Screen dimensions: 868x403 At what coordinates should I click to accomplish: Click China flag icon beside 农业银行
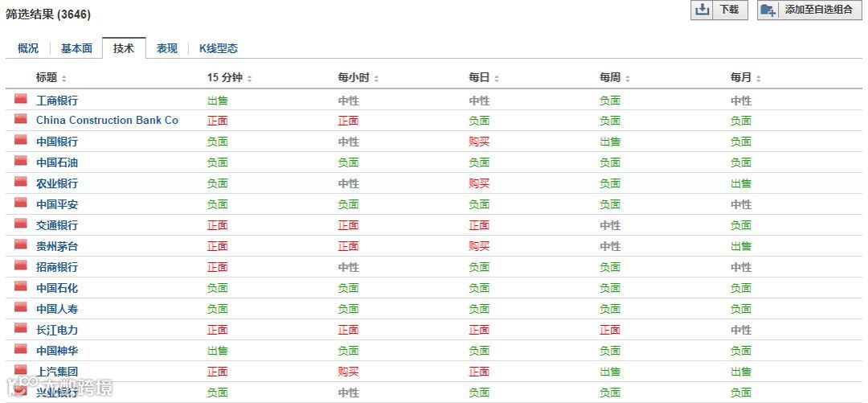(x=20, y=181)
